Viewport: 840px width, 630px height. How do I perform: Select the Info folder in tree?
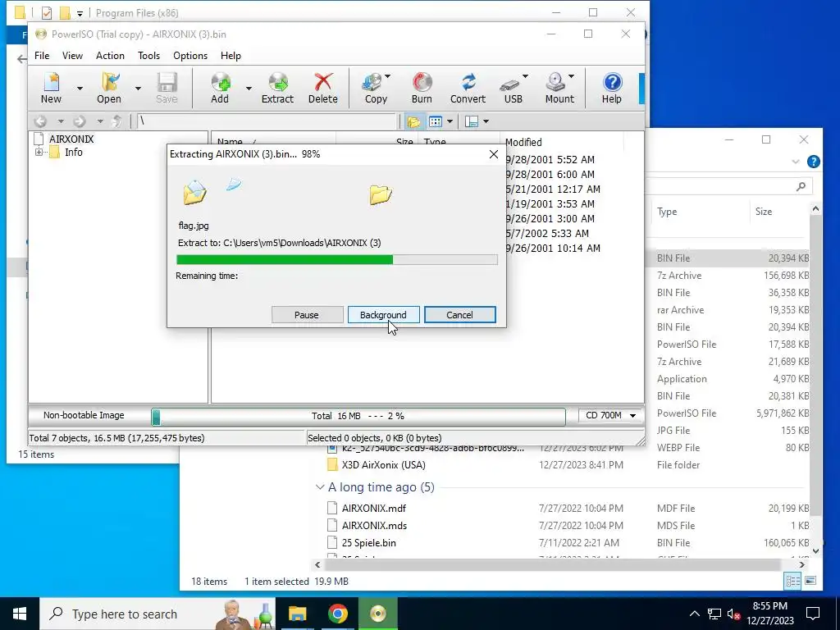[73, 152]
